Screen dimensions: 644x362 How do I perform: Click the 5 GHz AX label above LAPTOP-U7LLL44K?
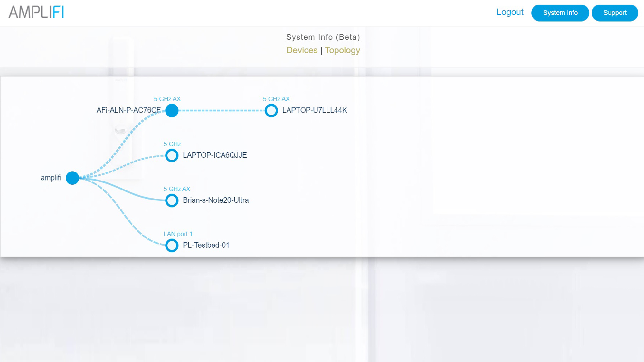point(276,99)
